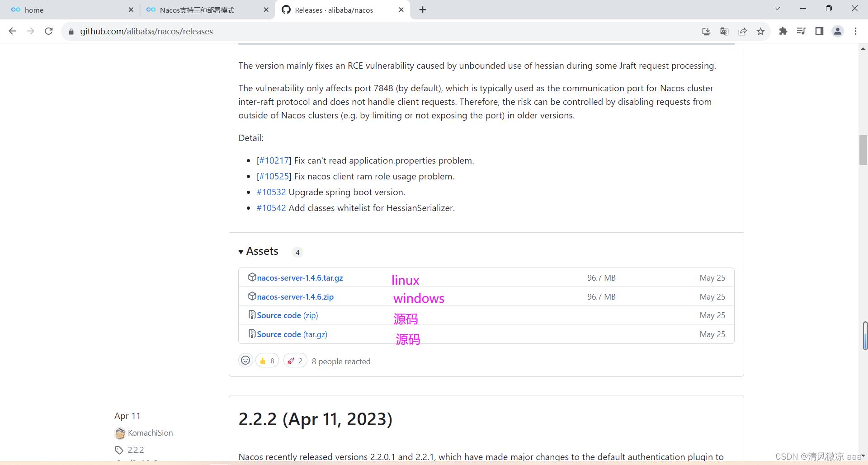Viewport: 868px width, 465px height.
Task: Open pull request link #10542
Action: pos(271,208)
